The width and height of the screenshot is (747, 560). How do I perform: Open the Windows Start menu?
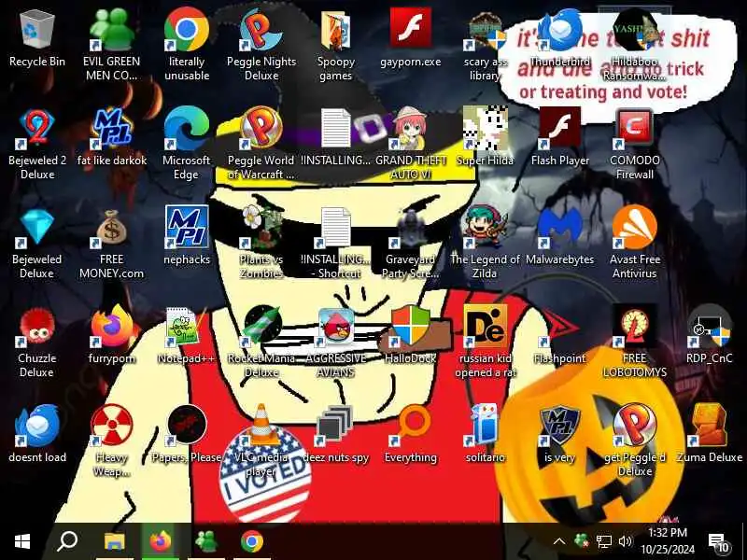[x=22, y=541]
